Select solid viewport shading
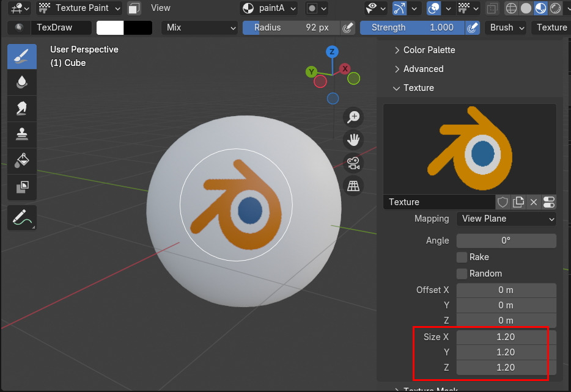571x392 pixels. click(526, 8)
